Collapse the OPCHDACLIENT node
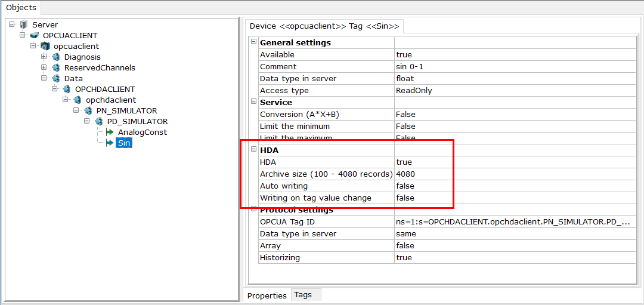 (54, 89)
